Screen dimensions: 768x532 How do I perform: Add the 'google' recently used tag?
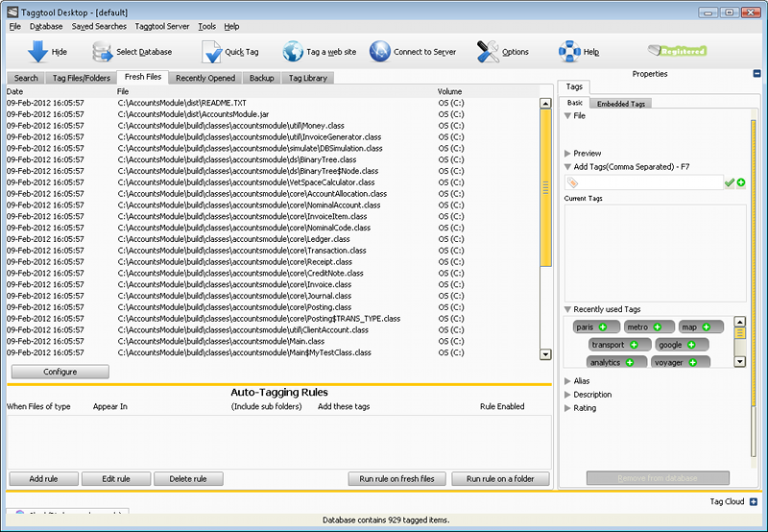[690, 345]
